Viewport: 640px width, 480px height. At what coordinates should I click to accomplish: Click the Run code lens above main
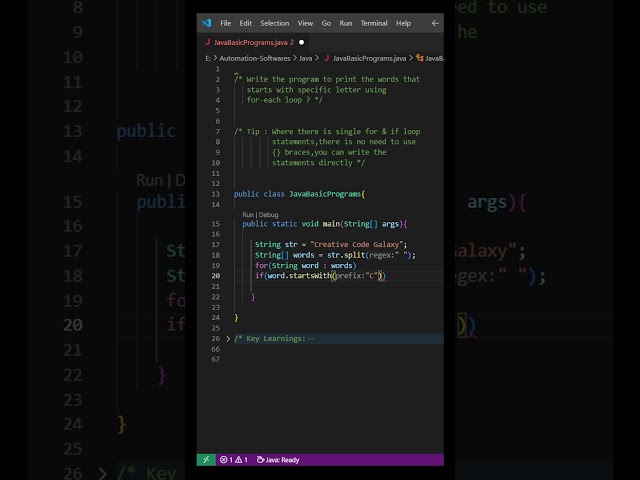point(248,215)
